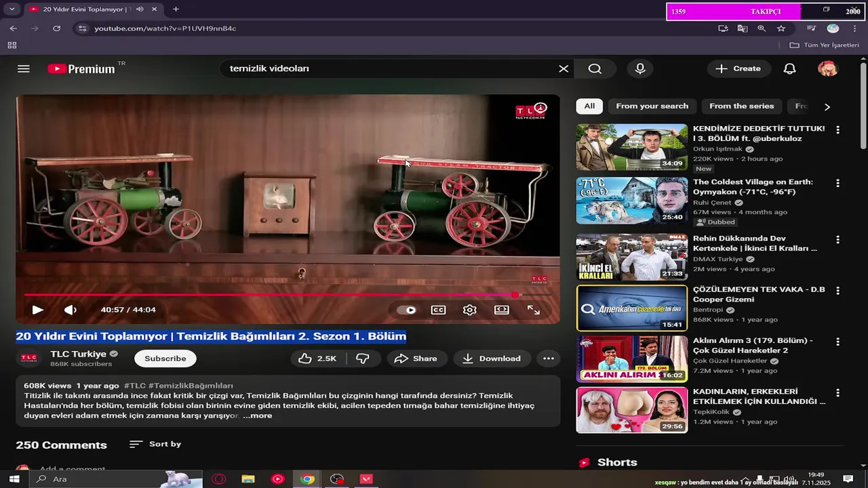Image resolution: width=868 pixels, height=488 pixels.
Task: Open options for Rehin Dükkanında video
Action: point(837,239)
